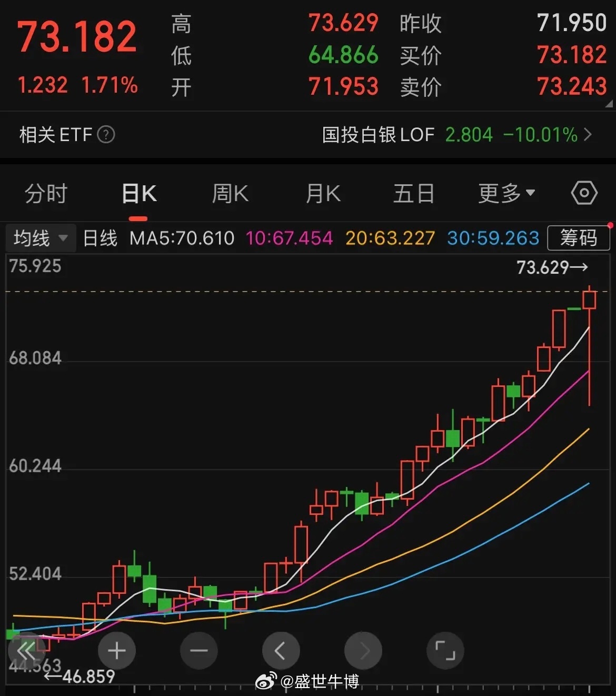Open chart settings via the hexagon gear icon

coord(583,193)
